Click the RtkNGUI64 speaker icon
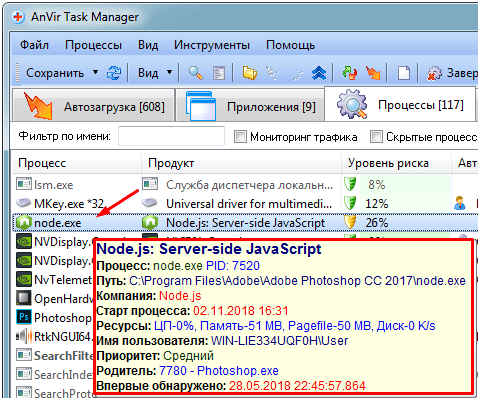The width and height of the screenshot is (478, 398). 24,336
